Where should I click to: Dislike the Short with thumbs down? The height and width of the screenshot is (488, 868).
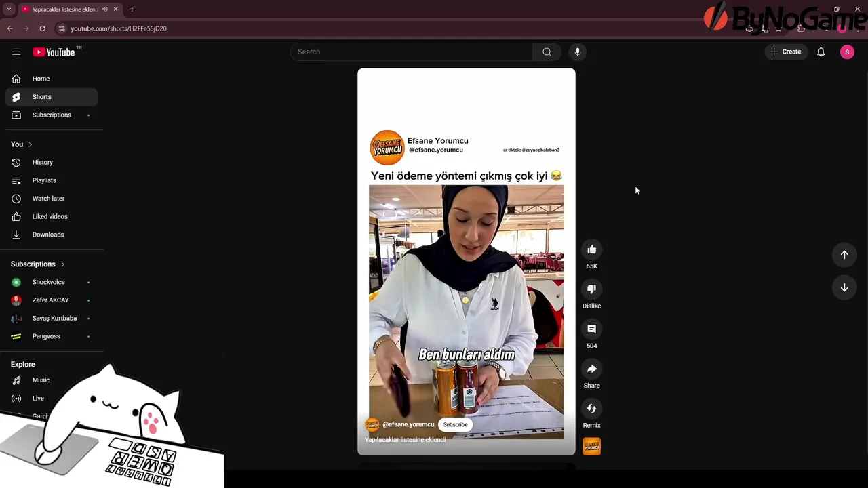pyautogui.click(x=591, y=289)
